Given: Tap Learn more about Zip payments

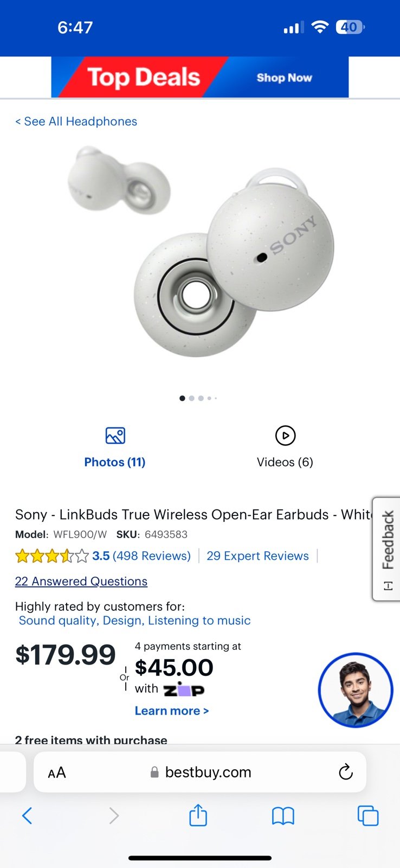Looking at the screenshot, I should [x=172, y=711].
